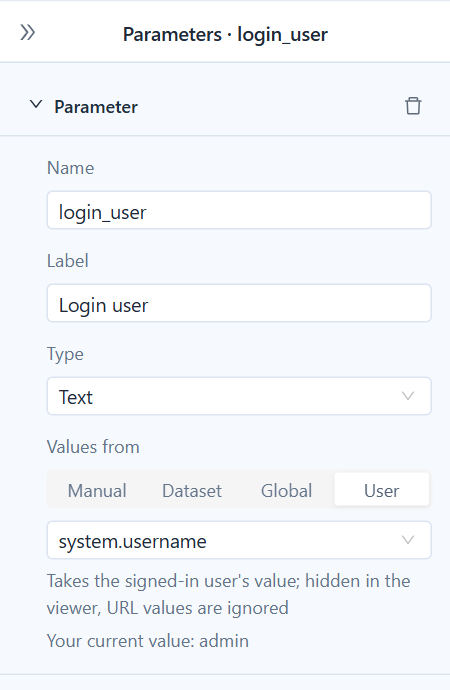Select Dataset as values source
450x690 pixels.
192,490
